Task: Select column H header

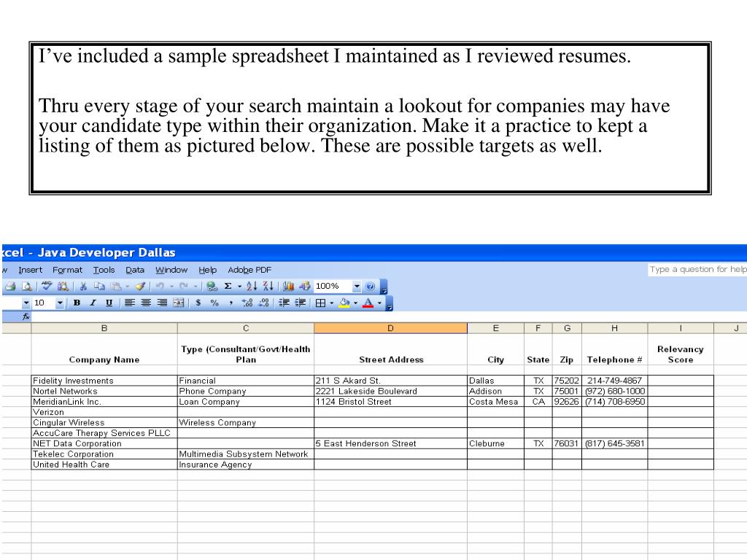Action: pos(614,328)
